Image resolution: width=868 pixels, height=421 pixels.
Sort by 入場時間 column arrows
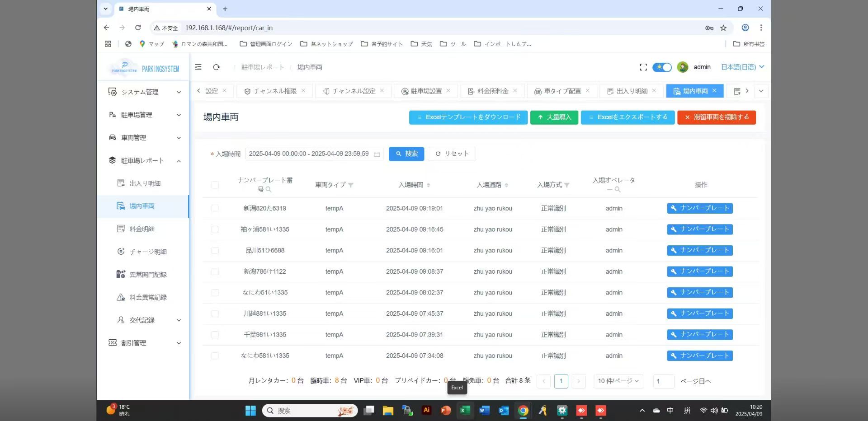click(428, 185)
